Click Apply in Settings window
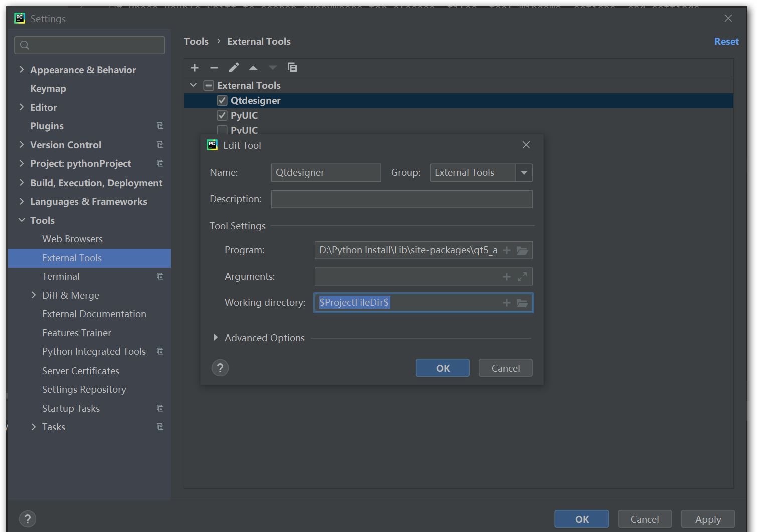Image resolution: width=757 pixels, height=532 pixels. (x=708, y=519)
